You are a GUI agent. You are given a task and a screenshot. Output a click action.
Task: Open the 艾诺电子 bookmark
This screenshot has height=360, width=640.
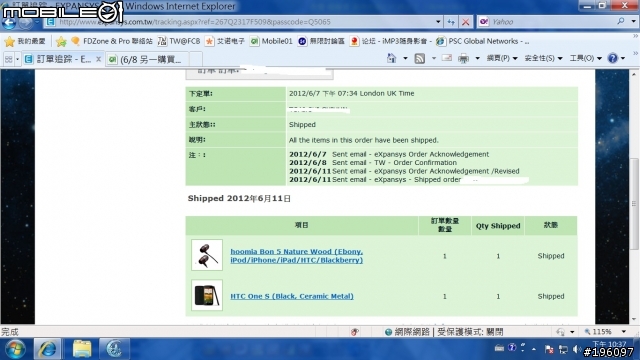click(x=225, y=41)
